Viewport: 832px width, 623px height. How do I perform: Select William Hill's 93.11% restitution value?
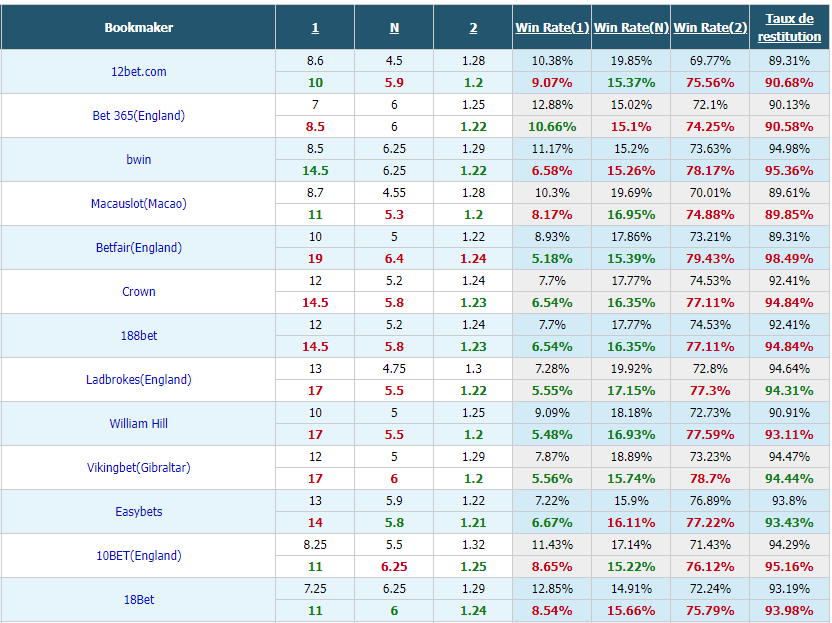pos(789,435)
